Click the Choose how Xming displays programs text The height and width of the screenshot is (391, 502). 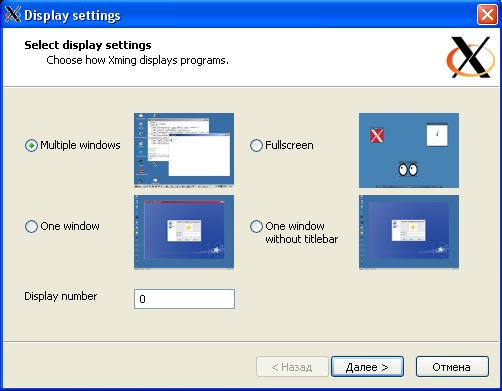click(x=137, y=60)
